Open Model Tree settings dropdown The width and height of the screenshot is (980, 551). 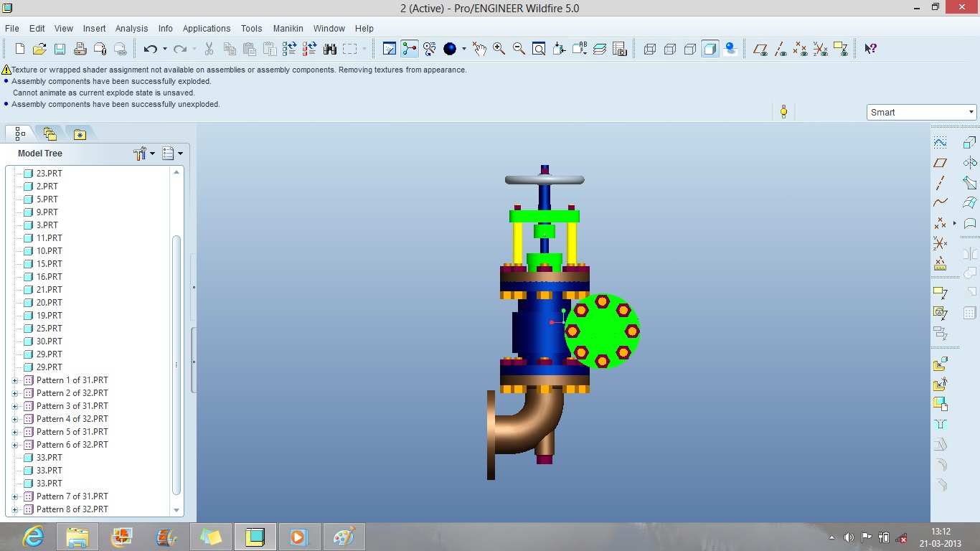point(144,153)
